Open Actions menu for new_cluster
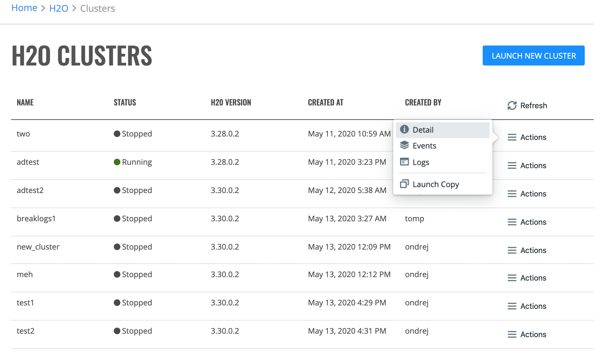 [527, 250]
